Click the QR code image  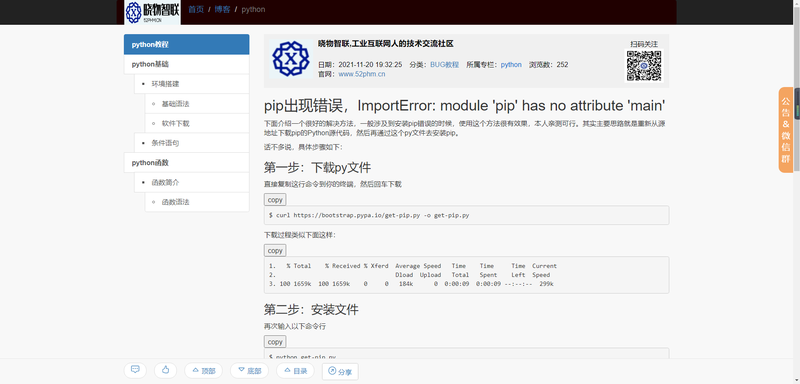(644, 65)
